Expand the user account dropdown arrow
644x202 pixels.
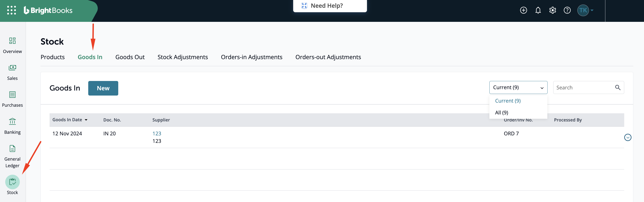click(592, 10)
